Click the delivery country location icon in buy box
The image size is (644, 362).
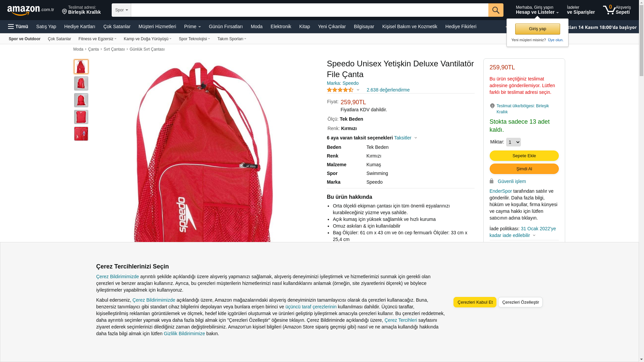[x=492, y=106]
